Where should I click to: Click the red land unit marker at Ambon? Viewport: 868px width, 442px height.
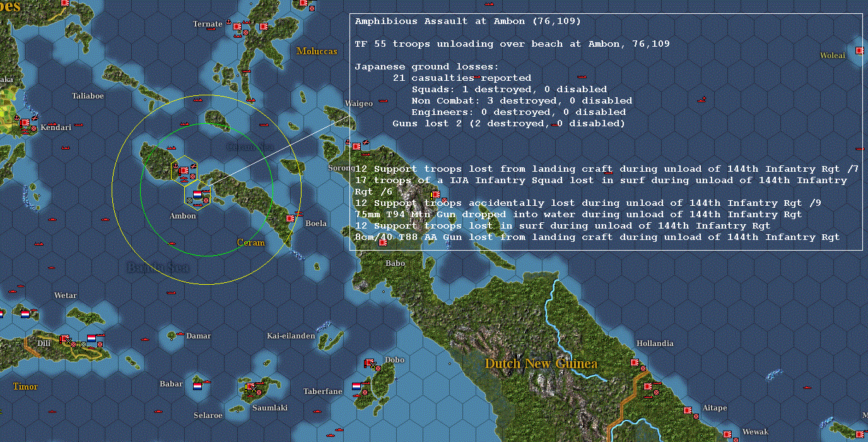(206, 200)
